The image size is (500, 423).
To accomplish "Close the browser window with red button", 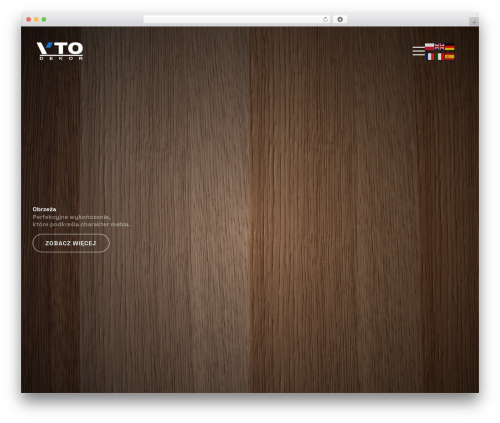I will (29, 19).
